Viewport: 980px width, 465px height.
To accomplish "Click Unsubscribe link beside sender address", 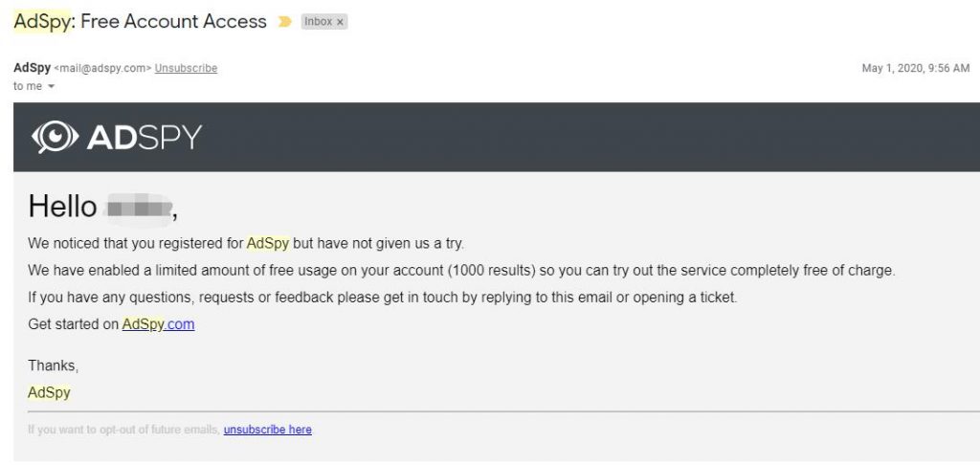I will coord(186,68).
